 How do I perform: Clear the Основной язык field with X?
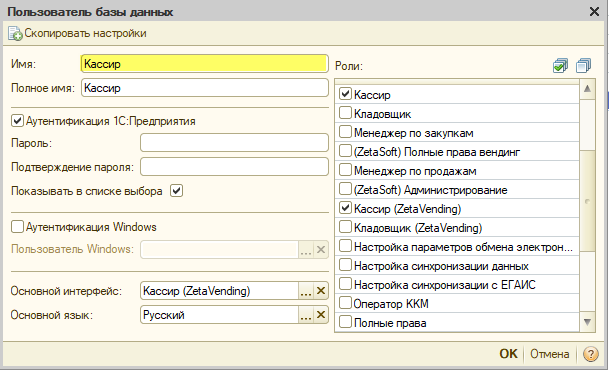[321, 314]
